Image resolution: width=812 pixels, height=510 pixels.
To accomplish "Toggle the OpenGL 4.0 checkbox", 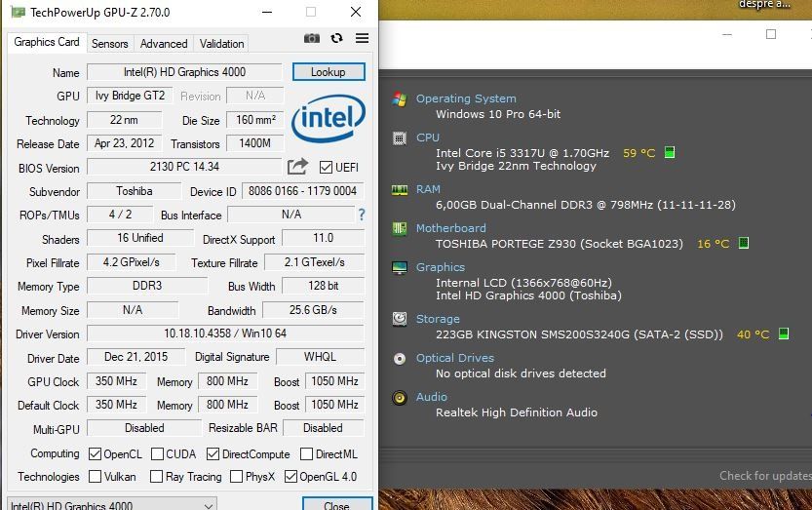I will (x=291, y=476).
